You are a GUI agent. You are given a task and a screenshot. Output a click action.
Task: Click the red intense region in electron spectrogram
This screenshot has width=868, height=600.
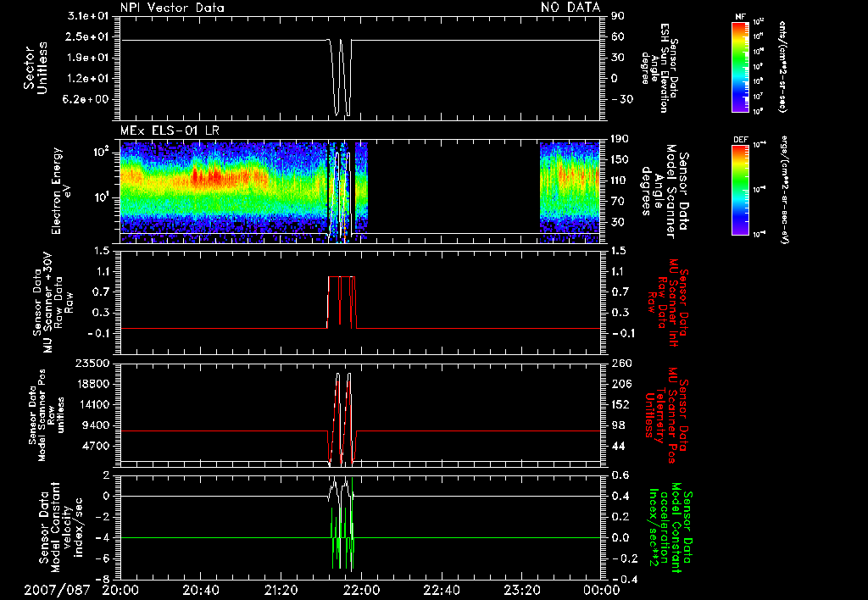(213, 177)
